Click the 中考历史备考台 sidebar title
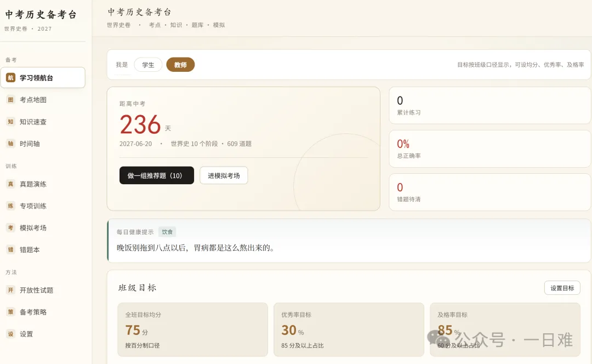This screenshot has width=592, height=364. pos(41,15)
